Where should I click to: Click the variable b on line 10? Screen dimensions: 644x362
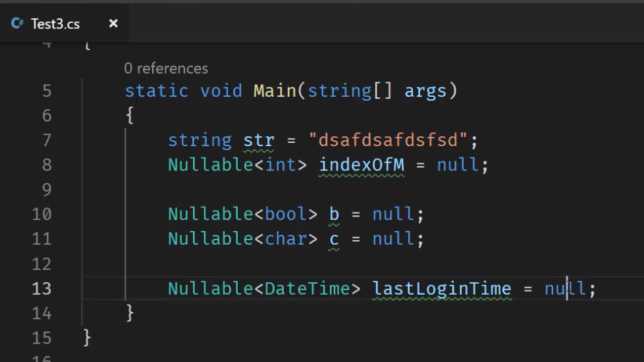pyautogui.click(x=334, y=215)
